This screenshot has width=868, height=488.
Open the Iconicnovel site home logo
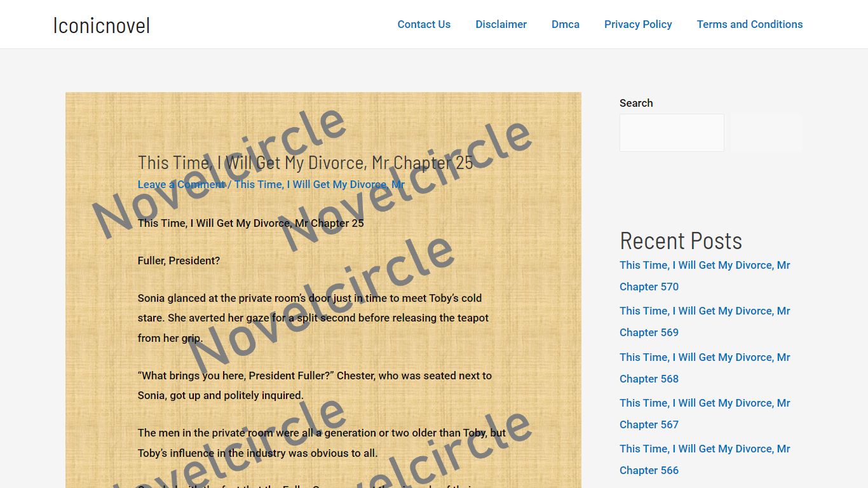[102, 25]
